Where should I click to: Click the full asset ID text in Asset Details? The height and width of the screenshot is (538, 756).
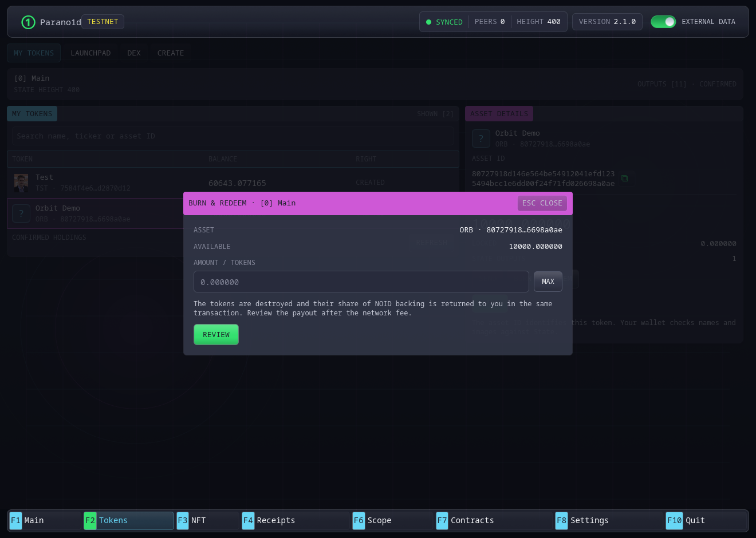(544, 179)
